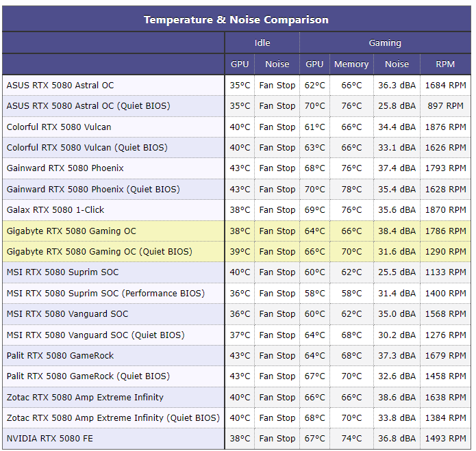Screen dimensions: 476x451
Task: Click the NVIDIA RTX 5080 FE row name
Action: (x=50, y=439)
